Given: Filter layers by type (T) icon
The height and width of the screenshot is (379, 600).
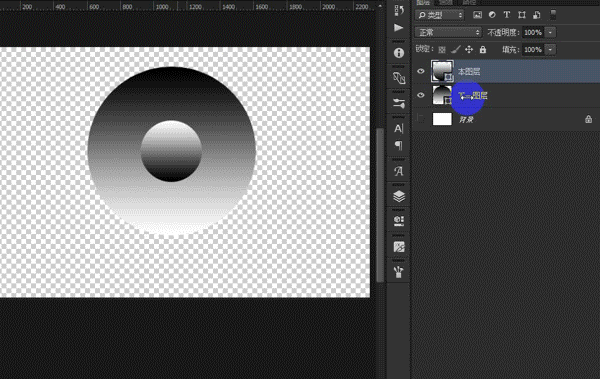Looking at the screenshot, I should [x=507, y=15].
